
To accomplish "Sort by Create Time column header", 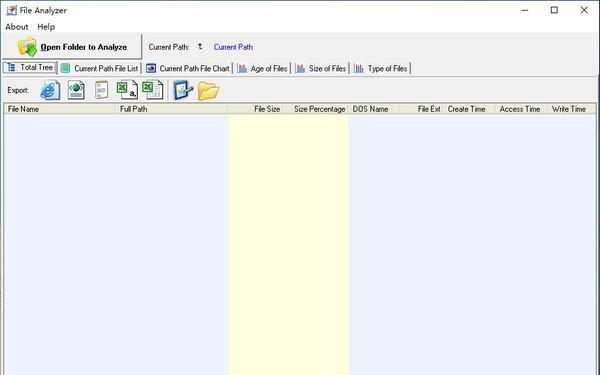I will click(469, 109).
